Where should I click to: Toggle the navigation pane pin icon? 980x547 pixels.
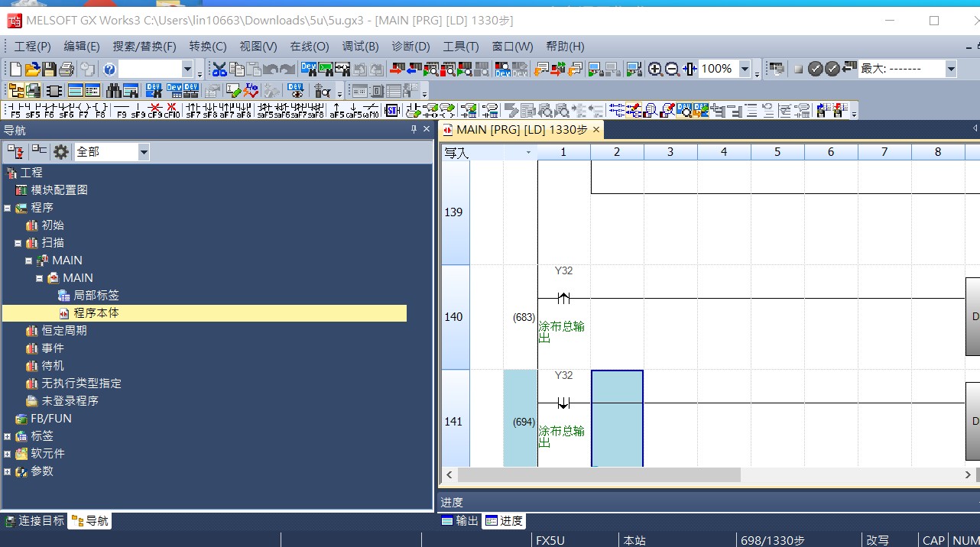[414, 130]
